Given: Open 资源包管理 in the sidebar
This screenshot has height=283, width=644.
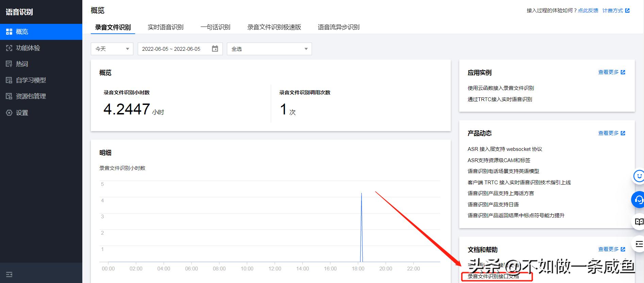Looking at the screenshot, I should (41, 96).
